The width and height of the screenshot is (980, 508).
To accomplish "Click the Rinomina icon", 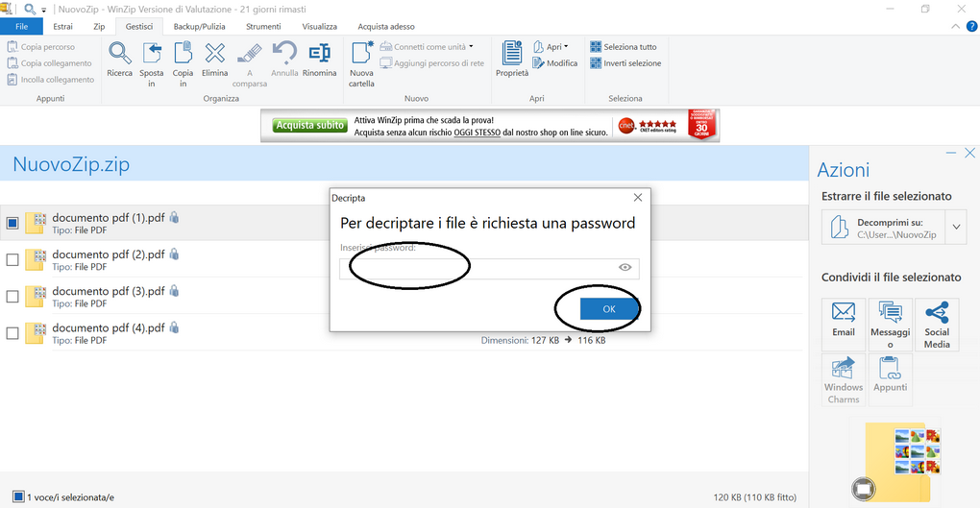I will point(319,60).
